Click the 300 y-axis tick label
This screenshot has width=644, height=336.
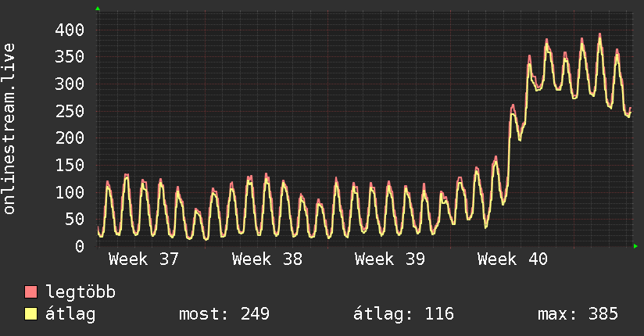click(x=70, y=84)
